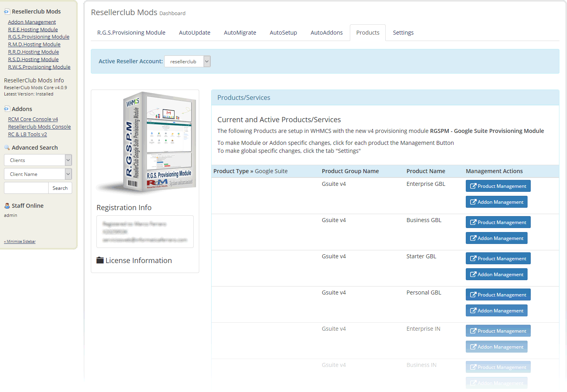567x392 pixels.
Task: Click the License Information folder icon
Action: pyautogui.click(x=100, y=260)
